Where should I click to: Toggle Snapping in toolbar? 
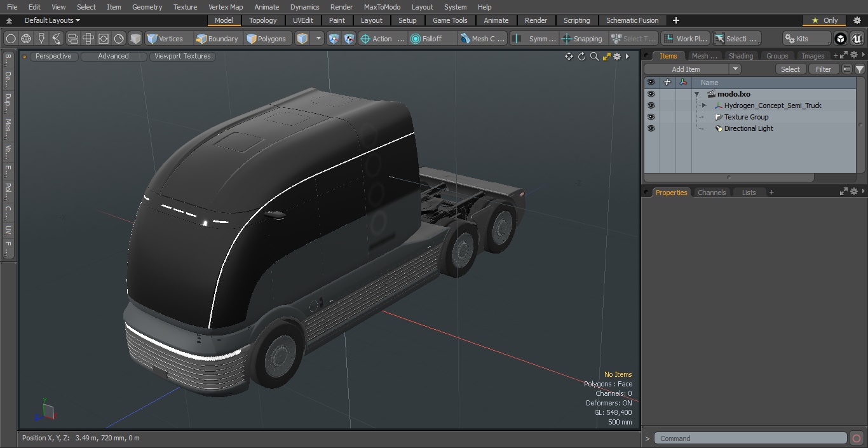tap(582, 39)
